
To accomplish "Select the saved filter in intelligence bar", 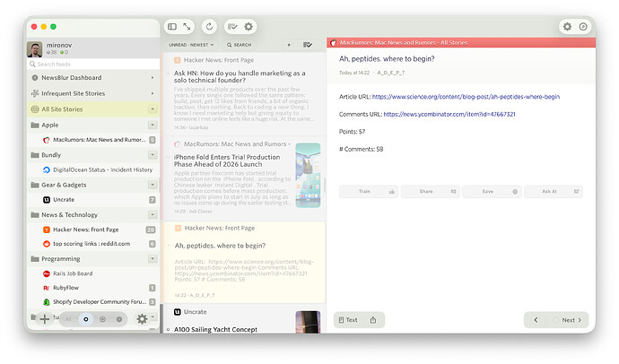I will point(119,319).
